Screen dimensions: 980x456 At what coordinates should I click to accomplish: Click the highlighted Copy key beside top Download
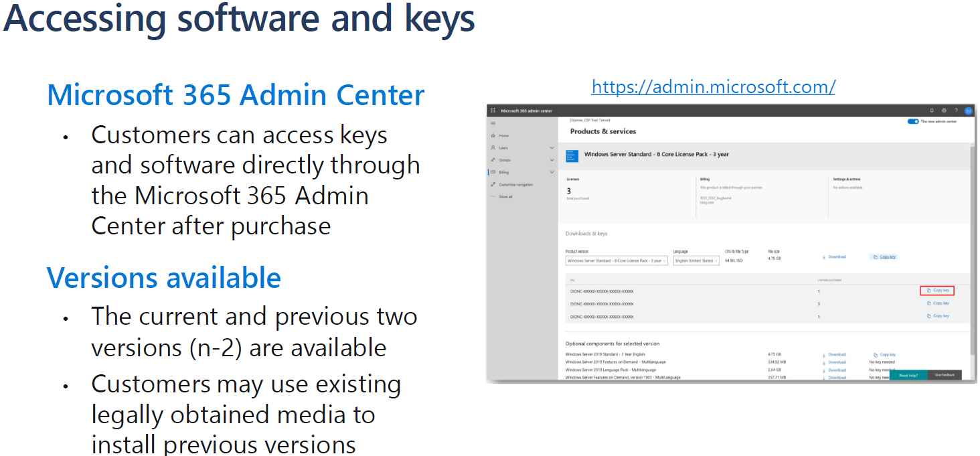tap(884, 257)
